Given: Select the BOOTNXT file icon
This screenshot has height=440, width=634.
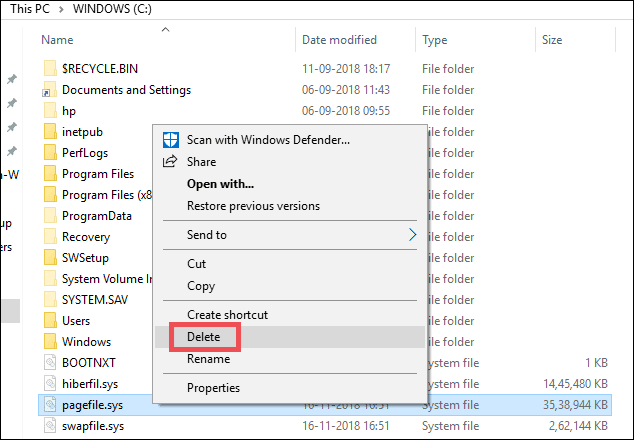Looking at the screenshot, I should [50, 363].
